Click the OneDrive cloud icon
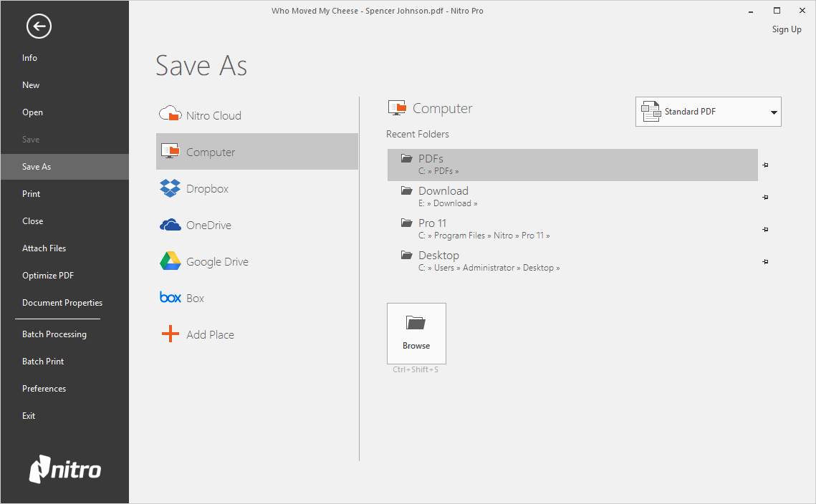The height and width of the screenshot is (504, 816). click(x=171, y=225)
